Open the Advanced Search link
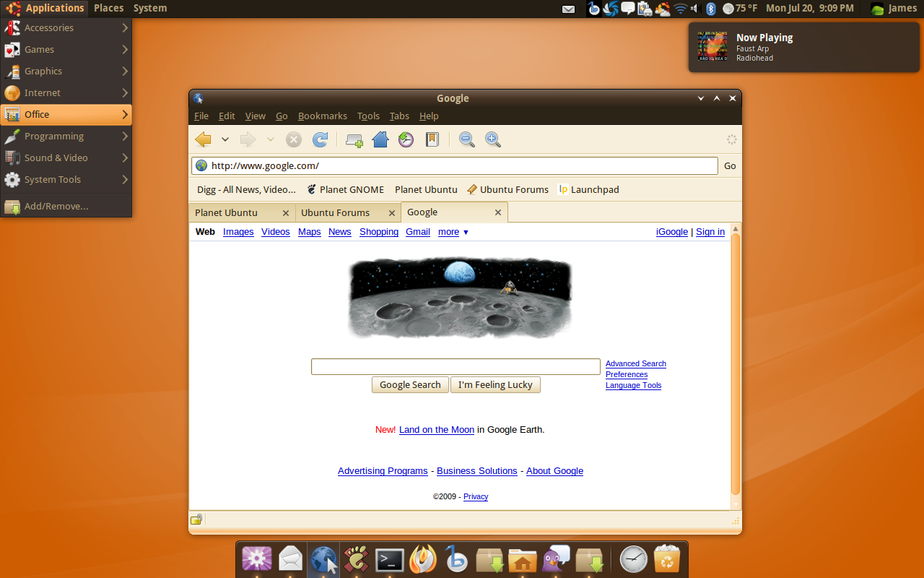This screenshot has width=924, height=578. tap(636, 363)
